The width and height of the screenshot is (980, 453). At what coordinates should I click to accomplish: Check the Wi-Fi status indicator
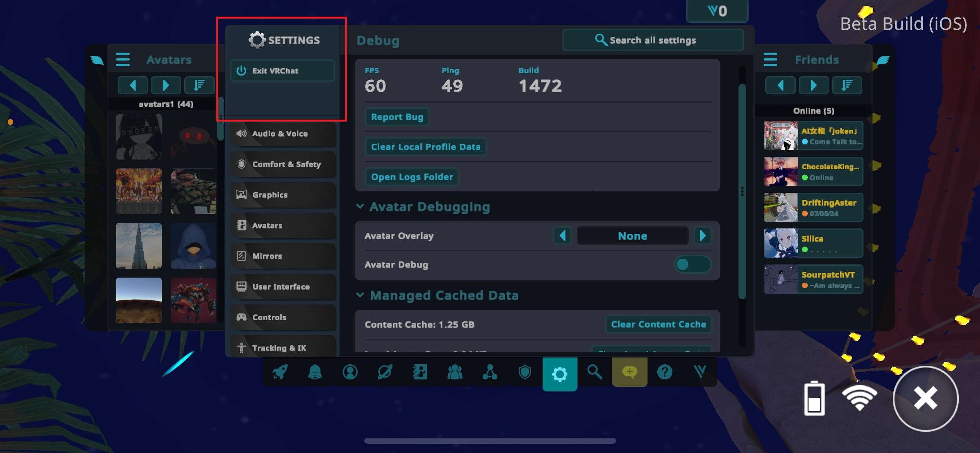860,398
